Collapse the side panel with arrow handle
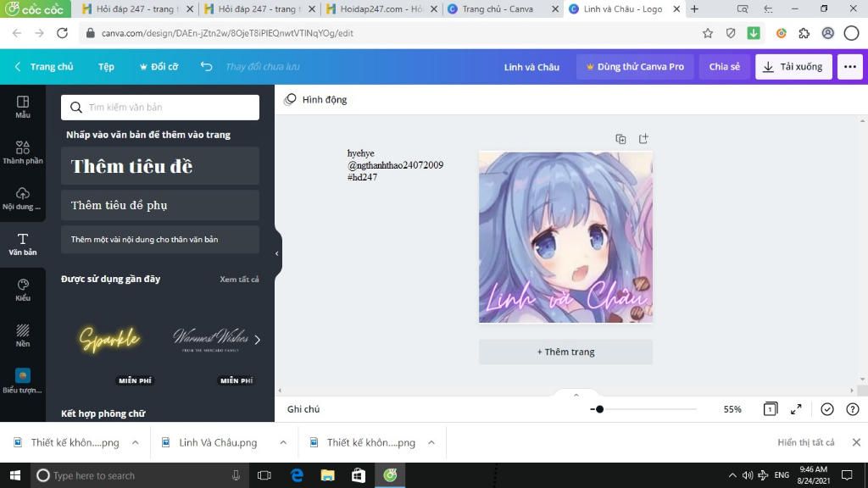868x488 pixels. [277, 253]
